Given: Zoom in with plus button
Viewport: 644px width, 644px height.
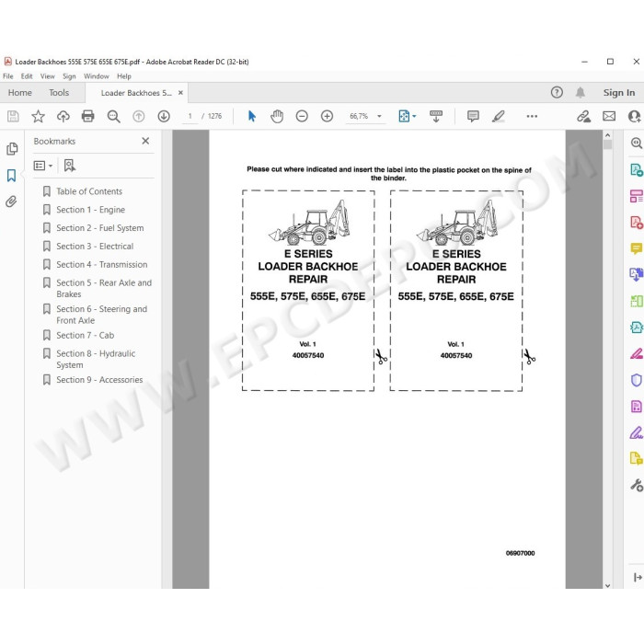Looking at the screenshot, I should [x=327, y=116].
